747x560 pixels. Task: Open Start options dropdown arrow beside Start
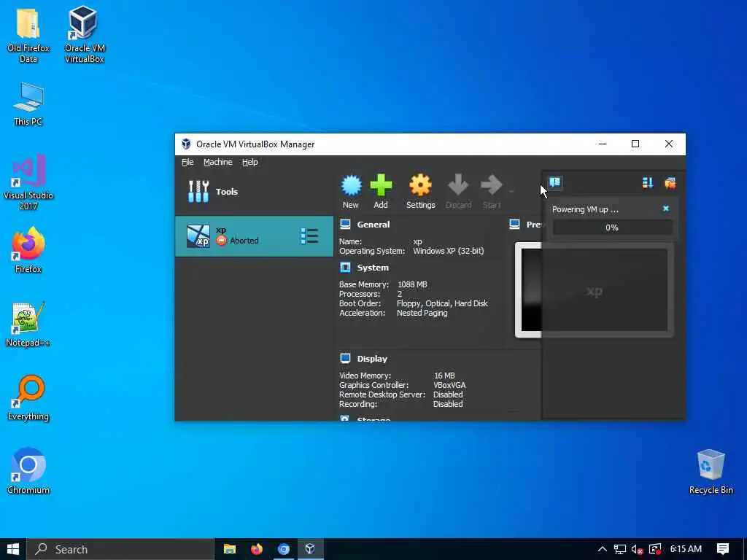coord(511,192)
